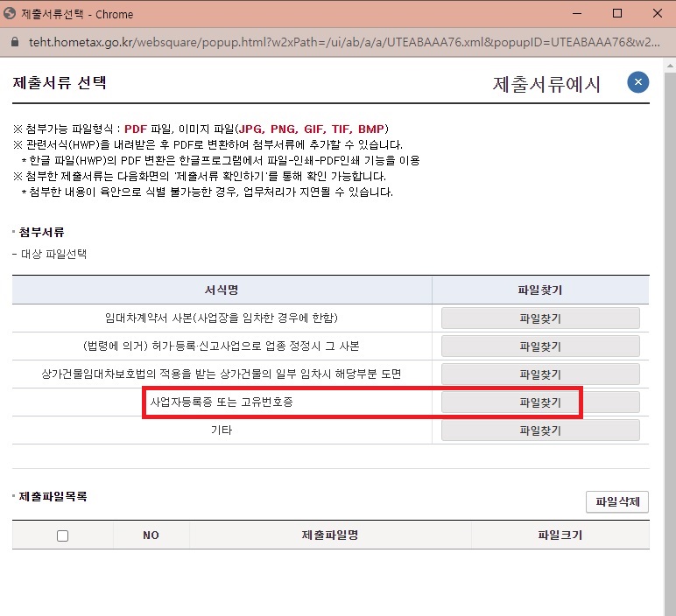Click the 대상 파일선택 label

[53, 254]
